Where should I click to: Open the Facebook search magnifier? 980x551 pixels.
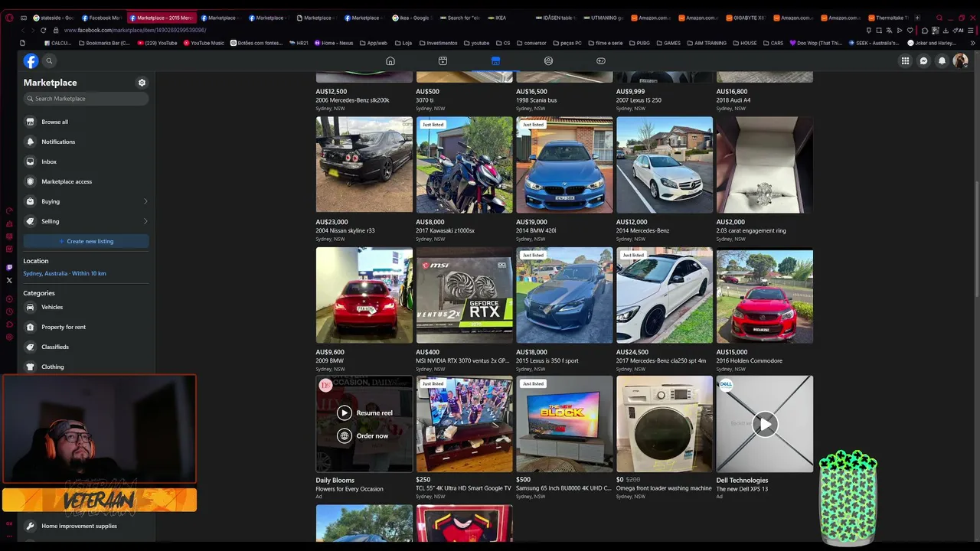tap(49, 61)
